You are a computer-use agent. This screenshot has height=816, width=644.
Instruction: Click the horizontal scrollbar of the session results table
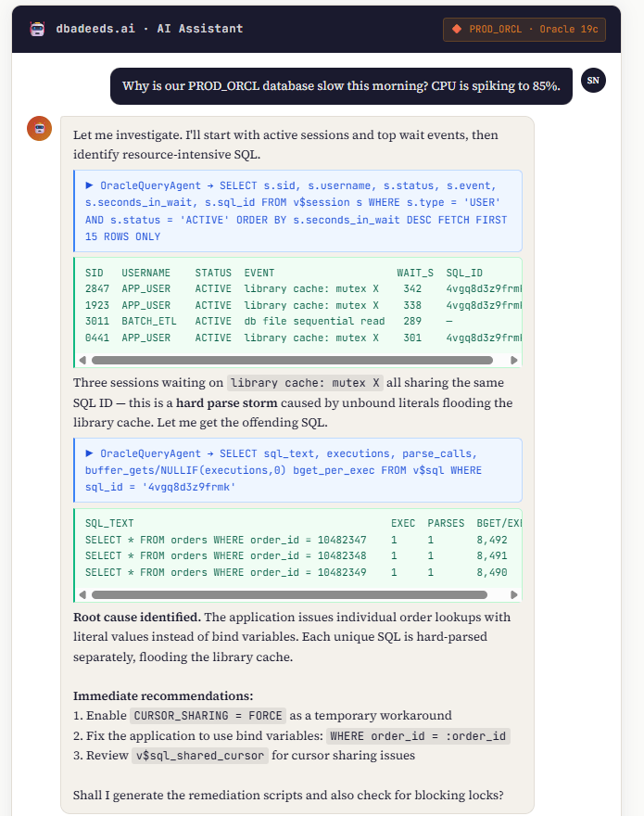(292, 360)
